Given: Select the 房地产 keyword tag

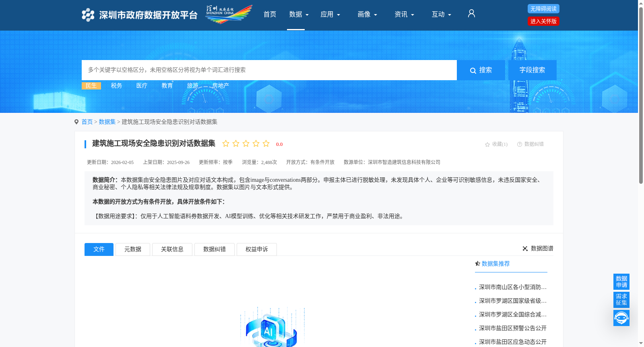Looking at the screenshot, I should [221, 86].
